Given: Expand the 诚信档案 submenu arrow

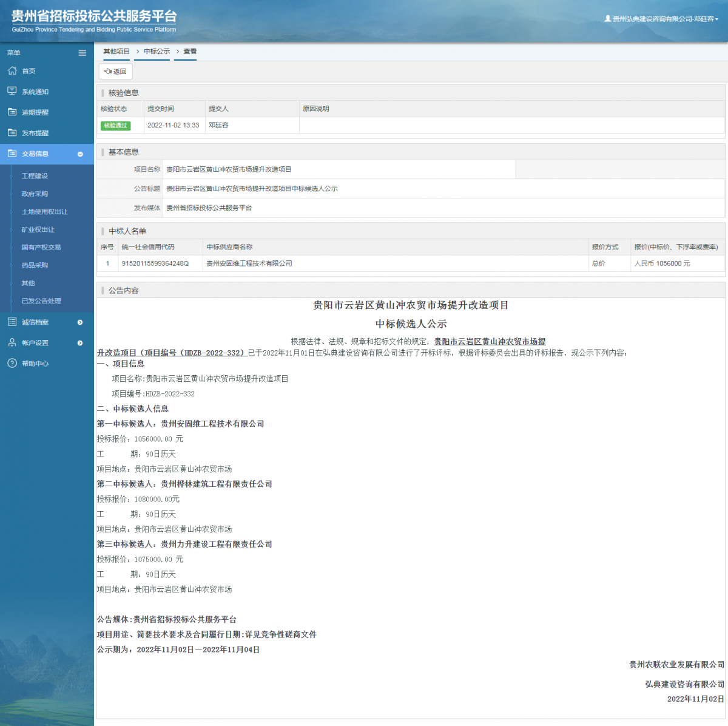Looking at the screenshot, I should click(x=80, y=322).
